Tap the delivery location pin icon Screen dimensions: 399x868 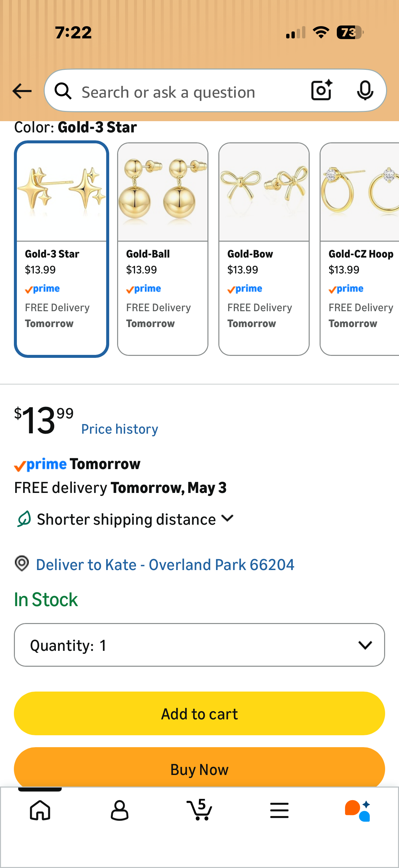[22, 563]
